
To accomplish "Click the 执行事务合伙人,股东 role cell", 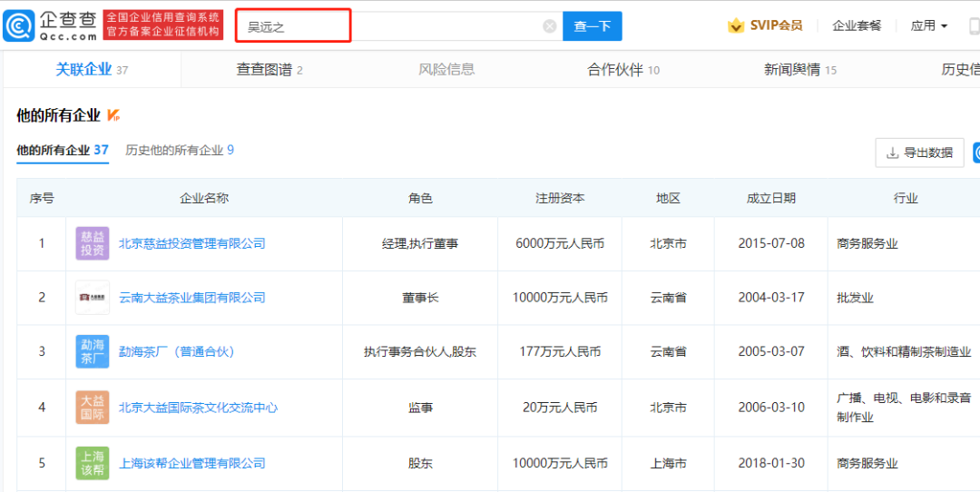I will (420, 352).
